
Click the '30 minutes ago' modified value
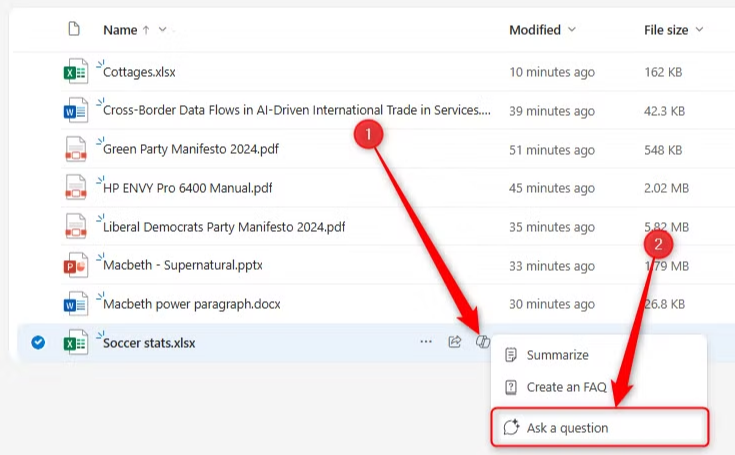tap(552, 304)
